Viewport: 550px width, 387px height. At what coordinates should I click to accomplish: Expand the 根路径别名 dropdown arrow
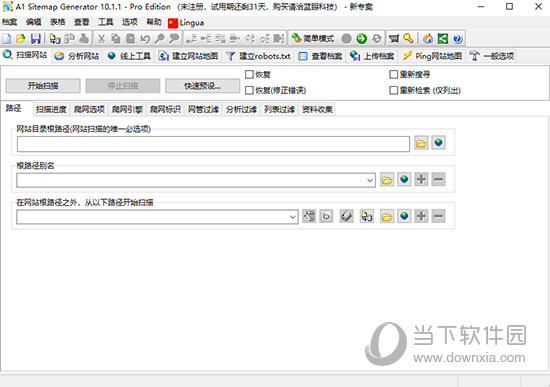point(370,180)
